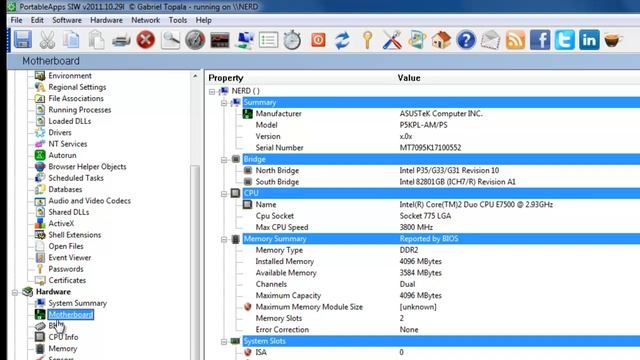Select Memory in the Hardware tree

click(x=62, y=349)
